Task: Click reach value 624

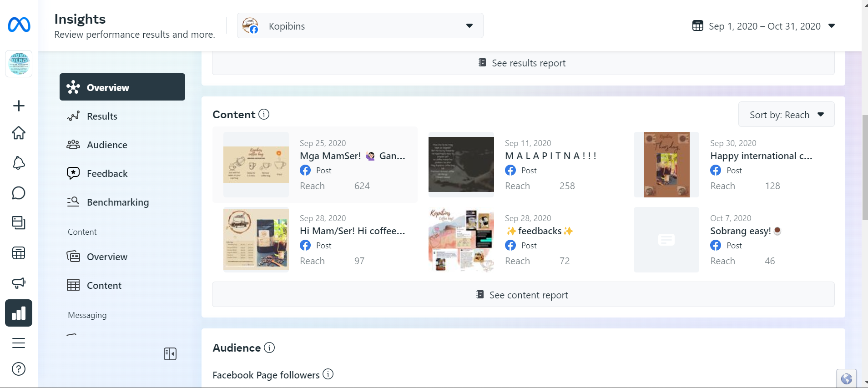Action: pyautogui.click(x=362, y=186)
